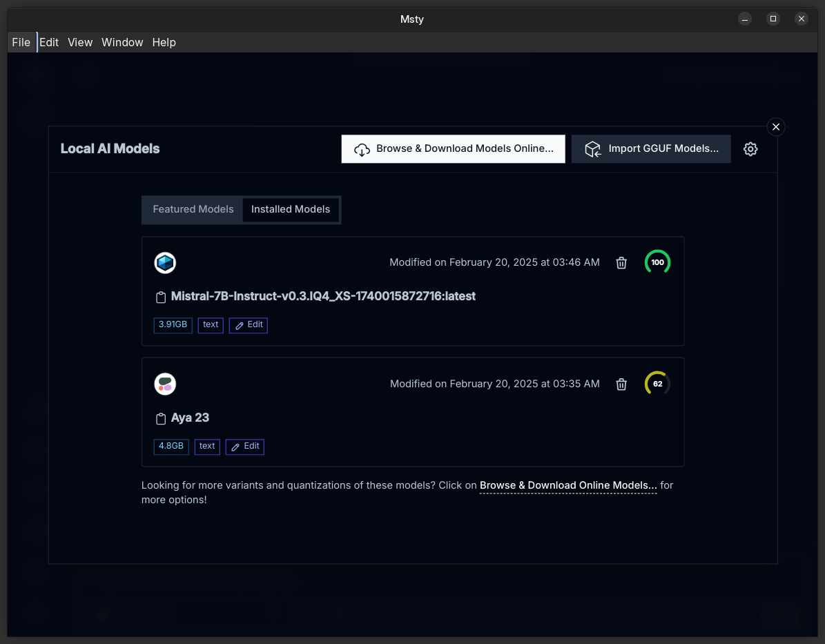Click the settings gear in Local AI Models
The height and width of the screenshot is (644, 825).
pyautogui.click(x=750, y=149)
